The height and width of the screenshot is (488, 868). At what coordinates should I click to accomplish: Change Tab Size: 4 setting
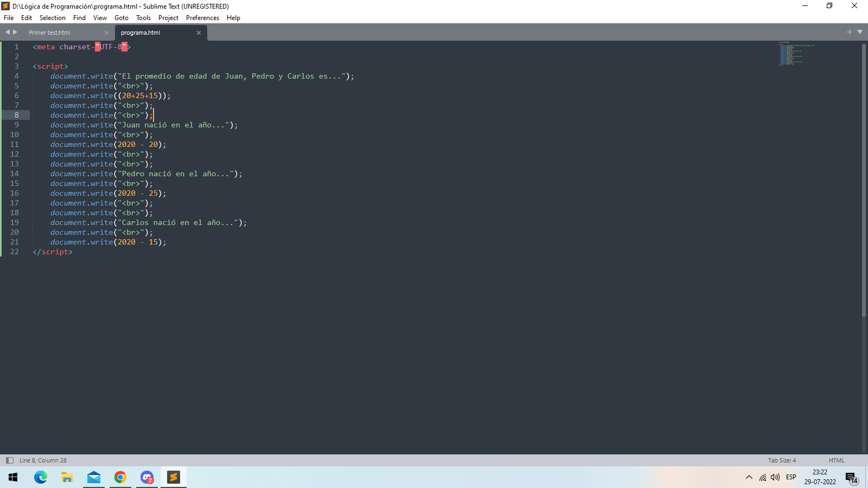pyautogui.click(x=782, y=460)
